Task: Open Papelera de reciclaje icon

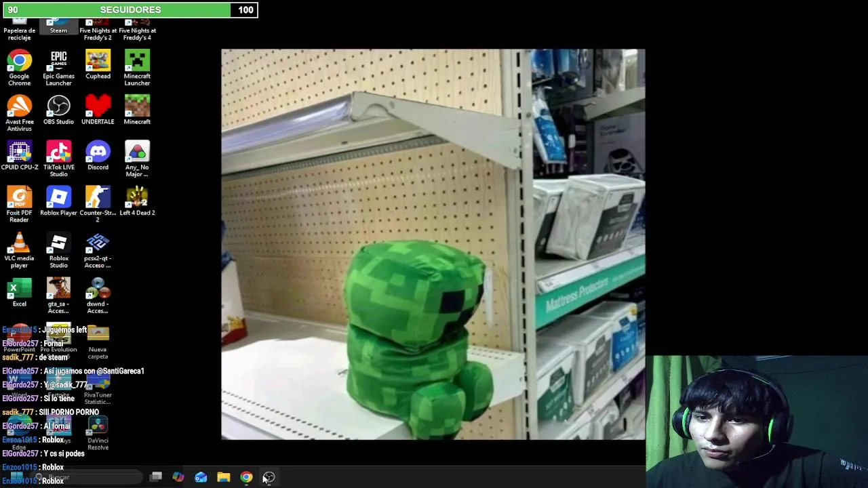Action: coord(19,29)
